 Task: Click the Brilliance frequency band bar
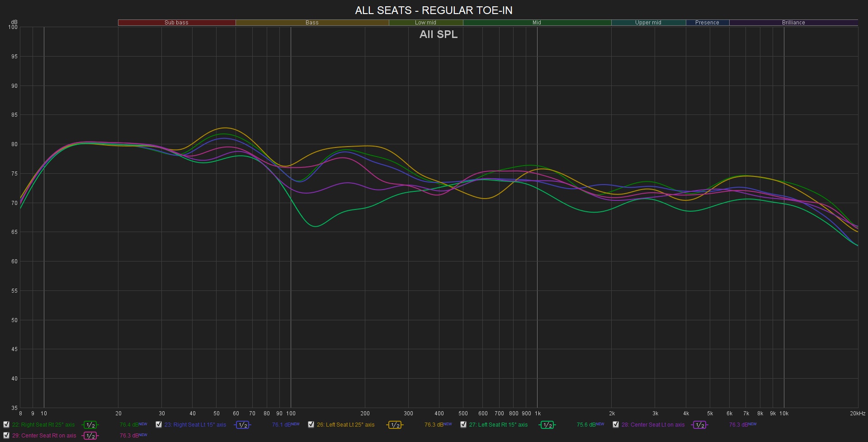[793, 23]
